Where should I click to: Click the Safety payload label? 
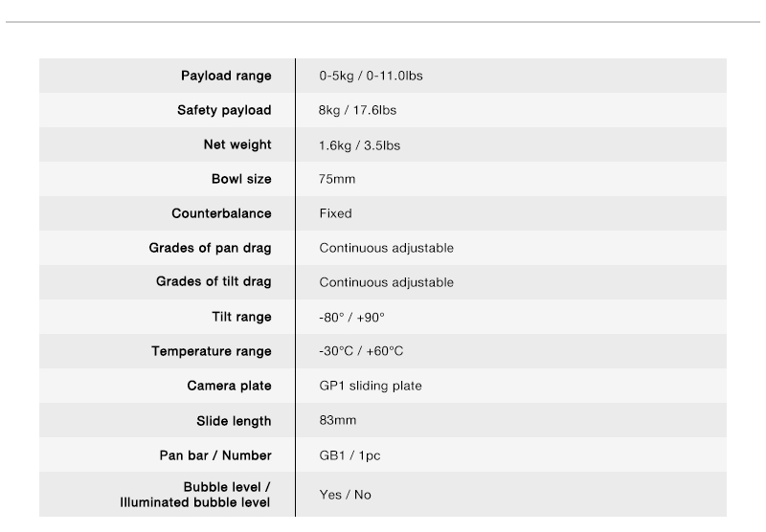click(224, 110)
